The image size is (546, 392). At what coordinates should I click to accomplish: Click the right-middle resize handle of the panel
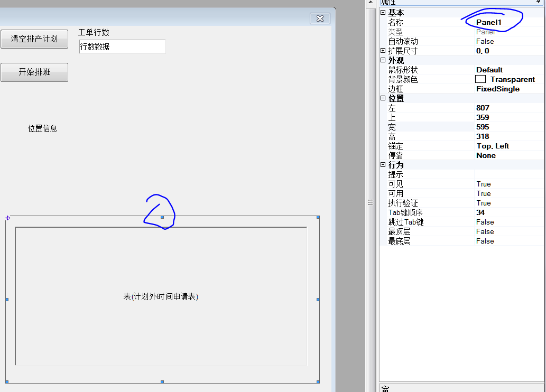[318, 300]
